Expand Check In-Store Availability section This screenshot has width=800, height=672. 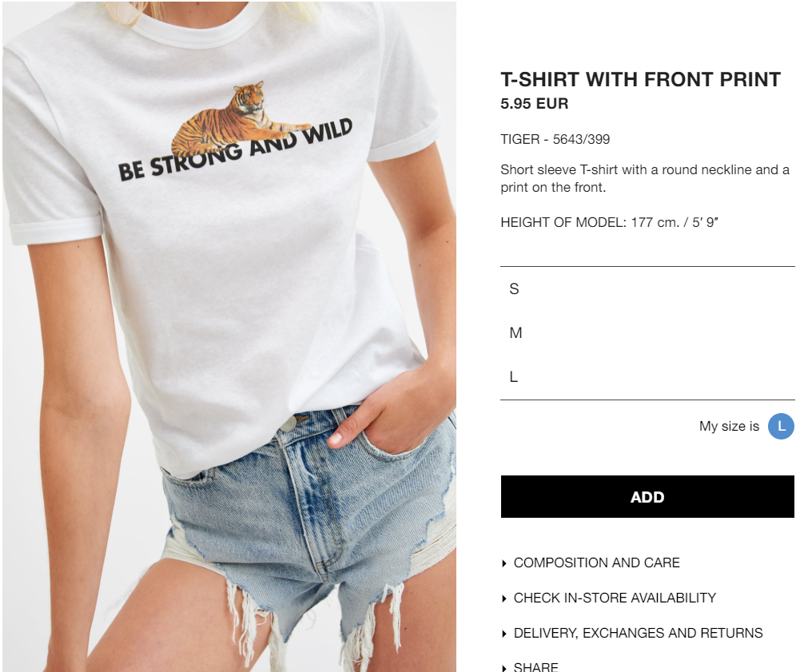[x=615, y=598]
